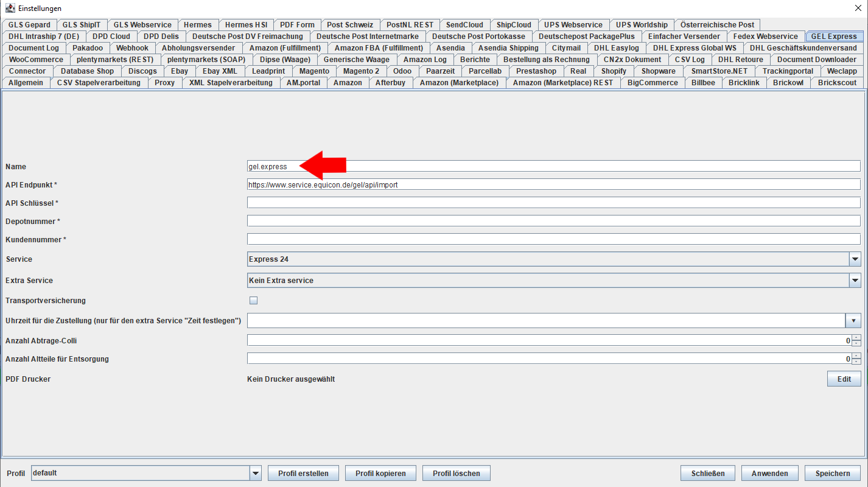Click the Edit button for PDF Drucker

point(844,379)
